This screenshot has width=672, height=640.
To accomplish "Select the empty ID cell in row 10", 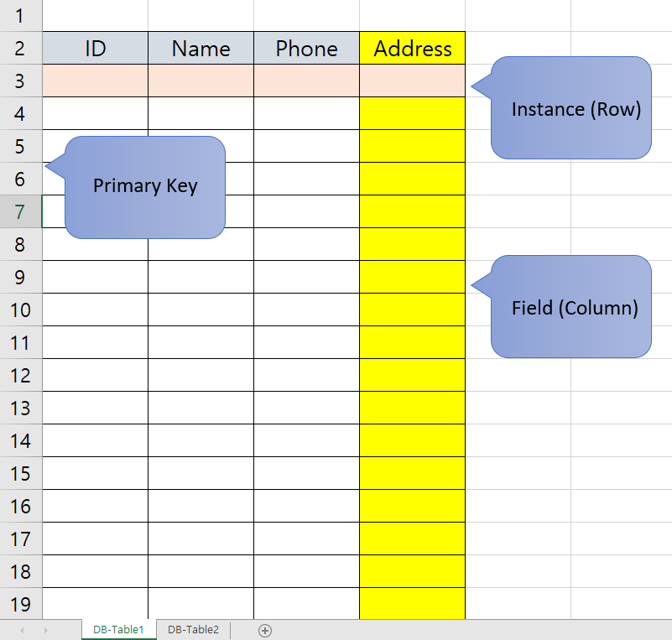I will coord(95,310).
